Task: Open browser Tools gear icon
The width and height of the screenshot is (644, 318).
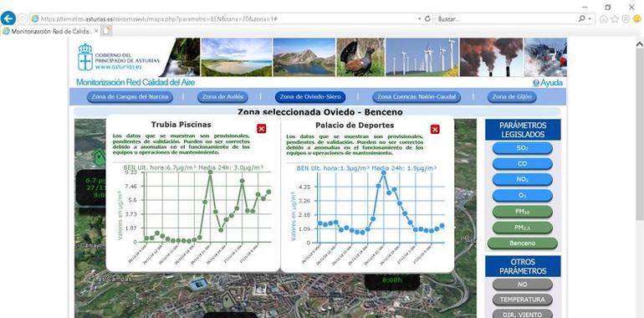Action: 626,19
